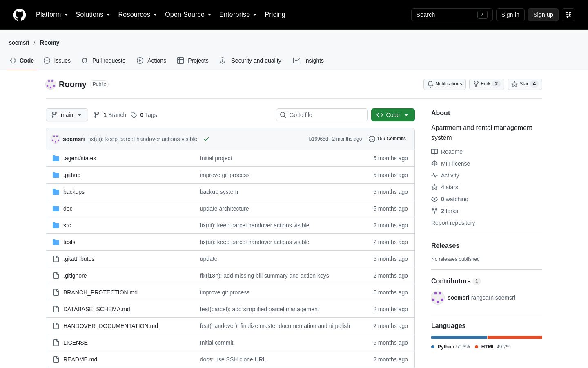This screenshot has width=588, height=368.
Task: Open the settings sliders icon beside Sign up
Action: click(568, 15)
